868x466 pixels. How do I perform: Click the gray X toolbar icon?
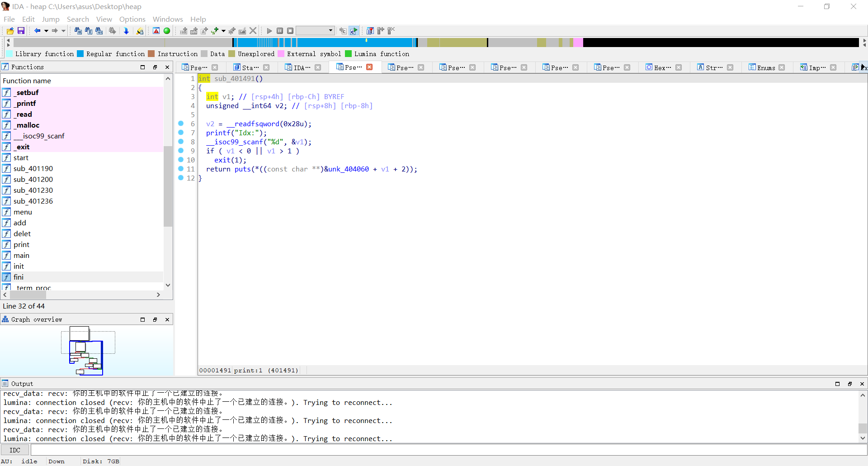[x=253, y=31]
